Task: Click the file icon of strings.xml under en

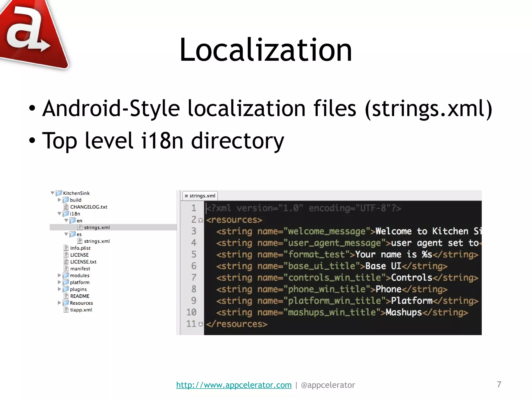Action: point(80,227)
